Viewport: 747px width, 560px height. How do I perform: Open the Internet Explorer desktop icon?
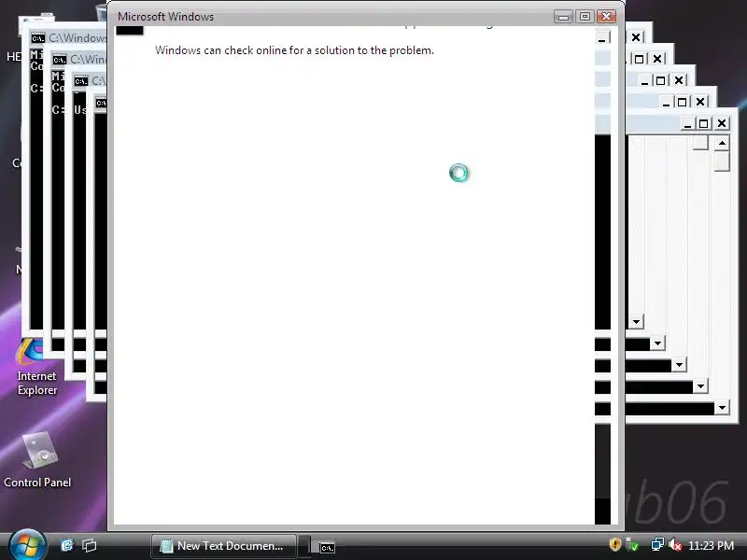tap(36, 367)
